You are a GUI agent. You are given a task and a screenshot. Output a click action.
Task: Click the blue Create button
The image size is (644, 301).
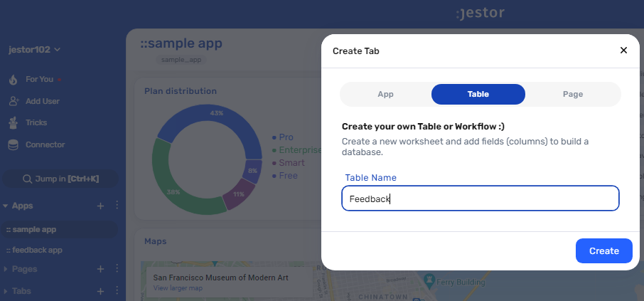coord(603,250)
